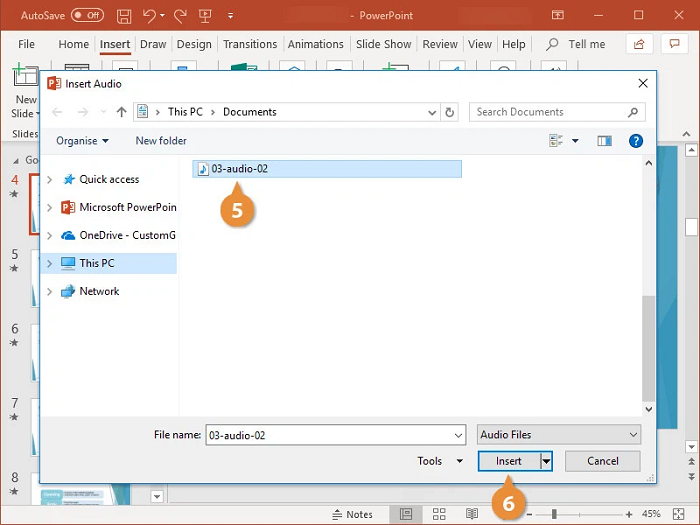Toggle the preview pane icon
The image size is (700, 525).
604,141
